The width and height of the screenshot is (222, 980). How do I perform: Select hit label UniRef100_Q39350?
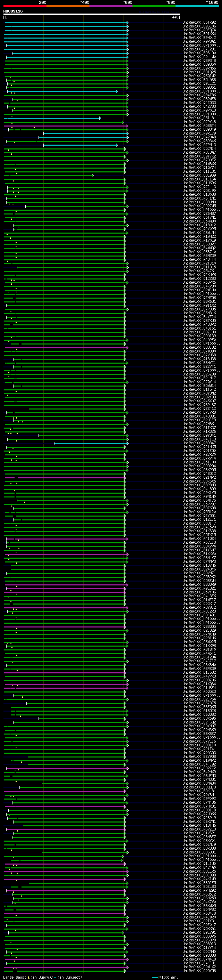[x=199, y=65]
